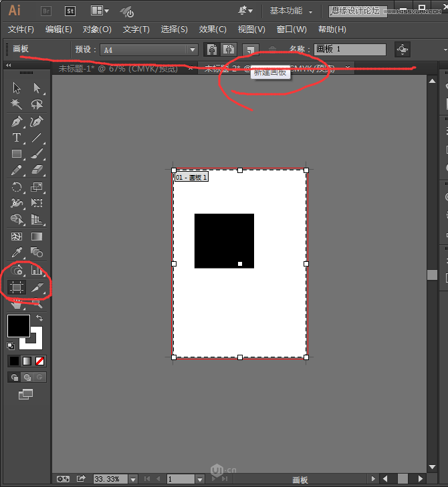Toggle Draw Behind mode
This screenshot has height=487, width=448.
click(27, 377)
